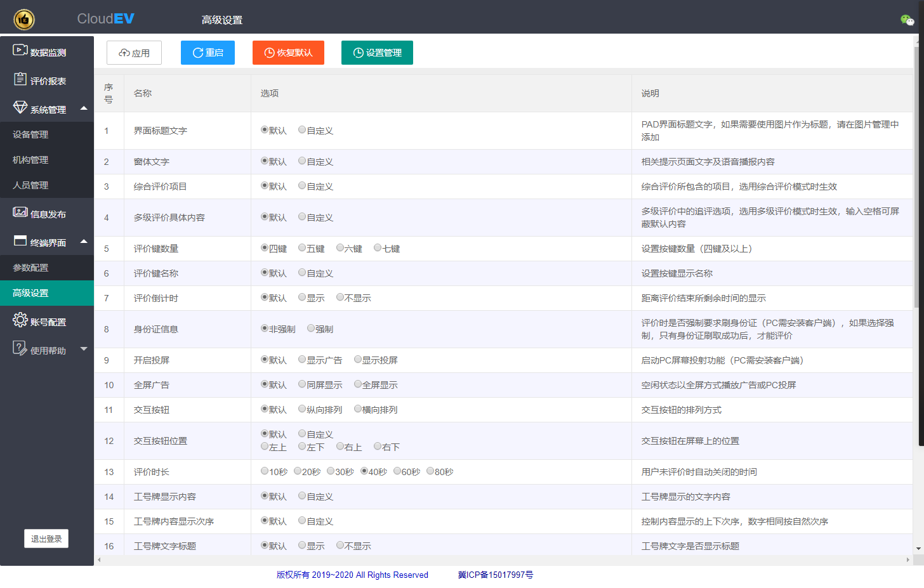924x588 pixels.
Task: Select 10秒 for 评价时长
Action: pyautogui.click(x=265, y=471)
